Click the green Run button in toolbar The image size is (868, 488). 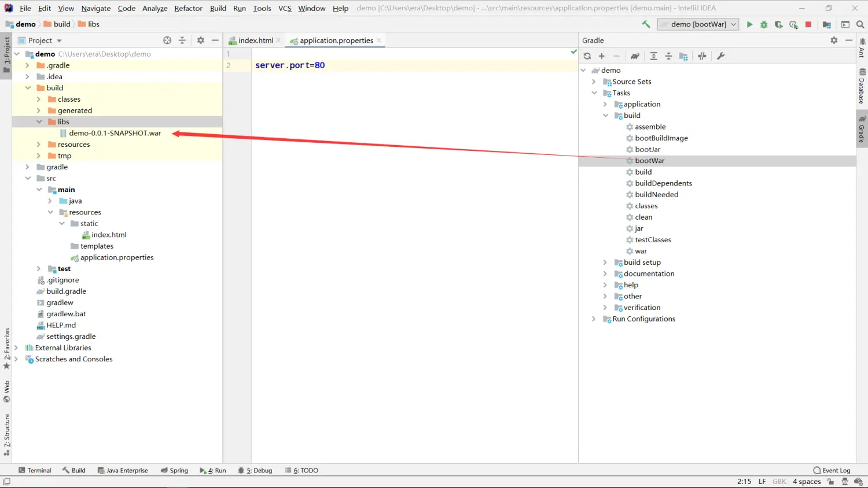tap(749, 24)
